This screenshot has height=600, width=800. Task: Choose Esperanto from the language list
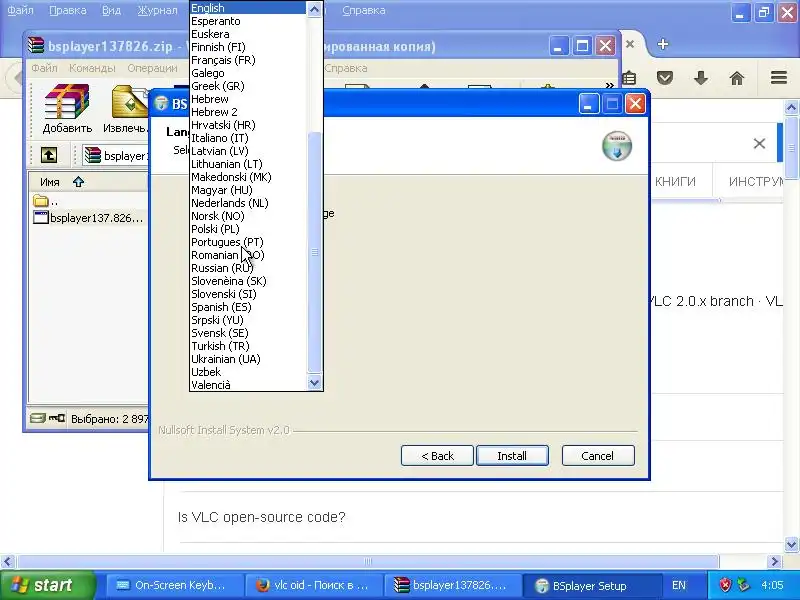(x=248, y=21)
